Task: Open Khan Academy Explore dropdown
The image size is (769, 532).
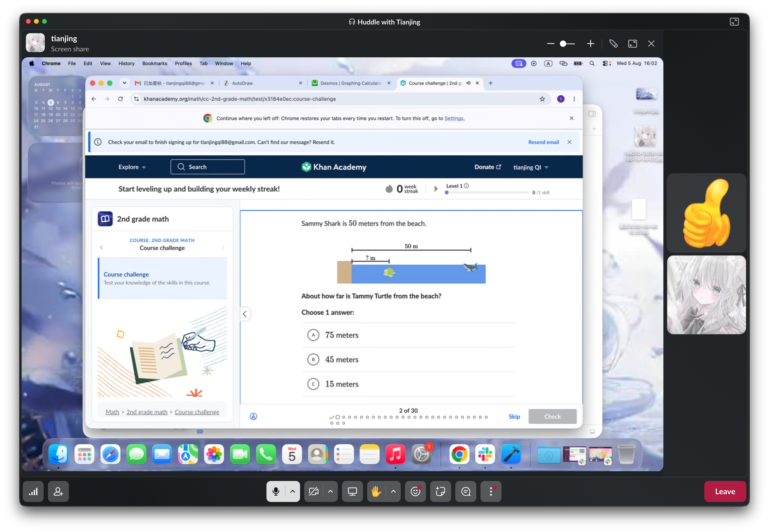Action: [x=132, y=167]
